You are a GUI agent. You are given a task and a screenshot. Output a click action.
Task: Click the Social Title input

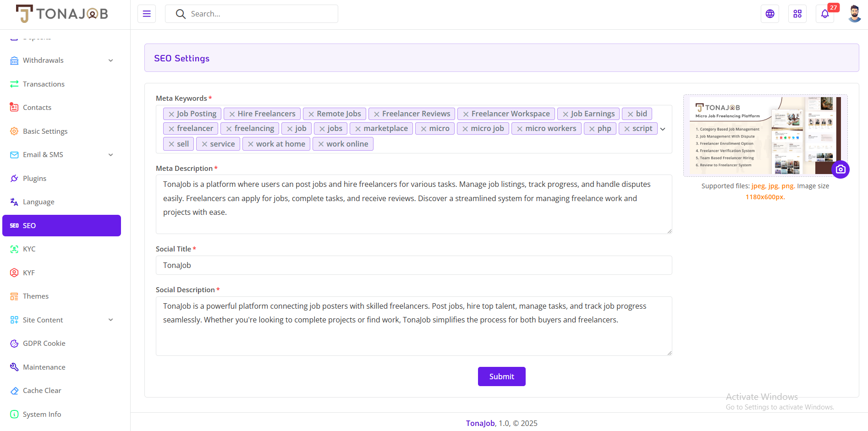click(x=414, y=265)
